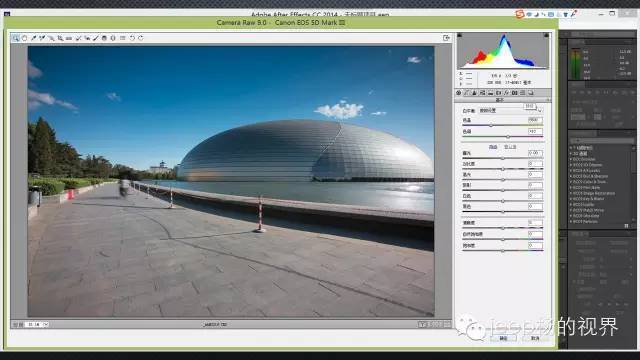Image resolution: width=640 pixels, height=360 pixels.
Task: Switch to the Tone Curve panel tab
Action: click(x=466, y=93)
